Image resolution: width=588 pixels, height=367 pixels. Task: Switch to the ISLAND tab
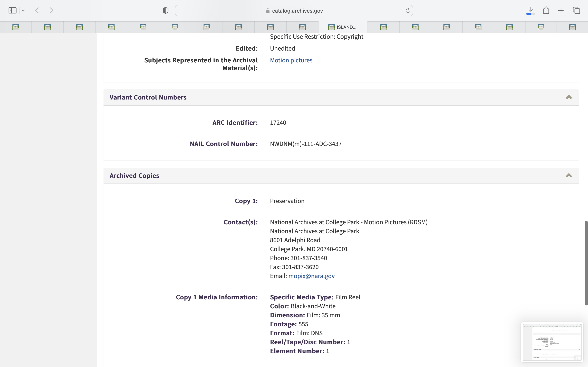click(x=343, y=27)
